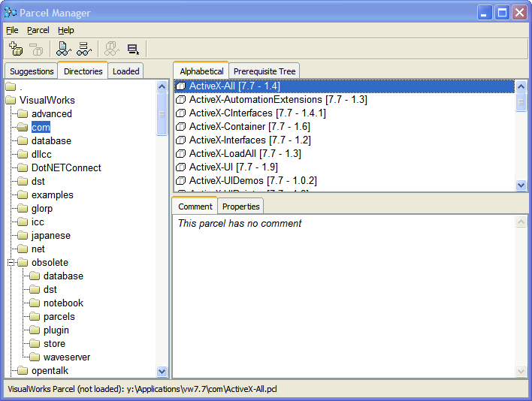Click the folder icon next to waveserver
This screenshot has height=401, width=532.
pos(35,357)
